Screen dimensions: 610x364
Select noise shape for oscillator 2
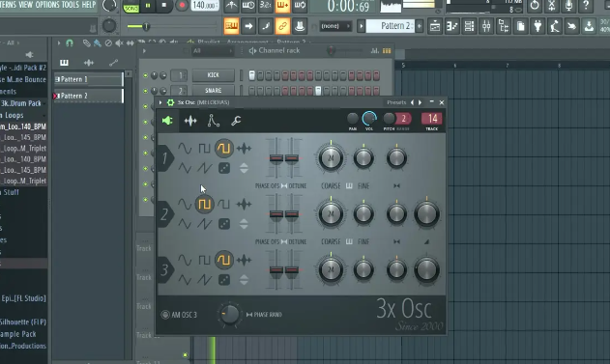pos(244,204)
